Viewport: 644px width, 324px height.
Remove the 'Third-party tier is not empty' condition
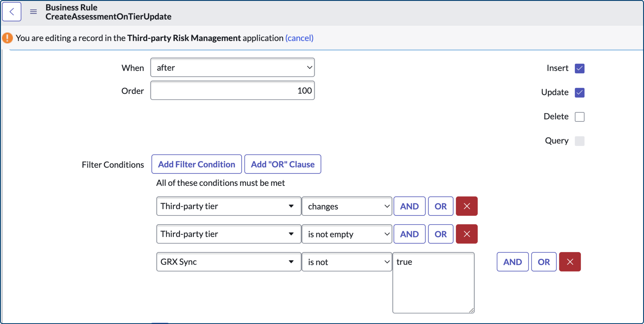[x=466, y=234]
